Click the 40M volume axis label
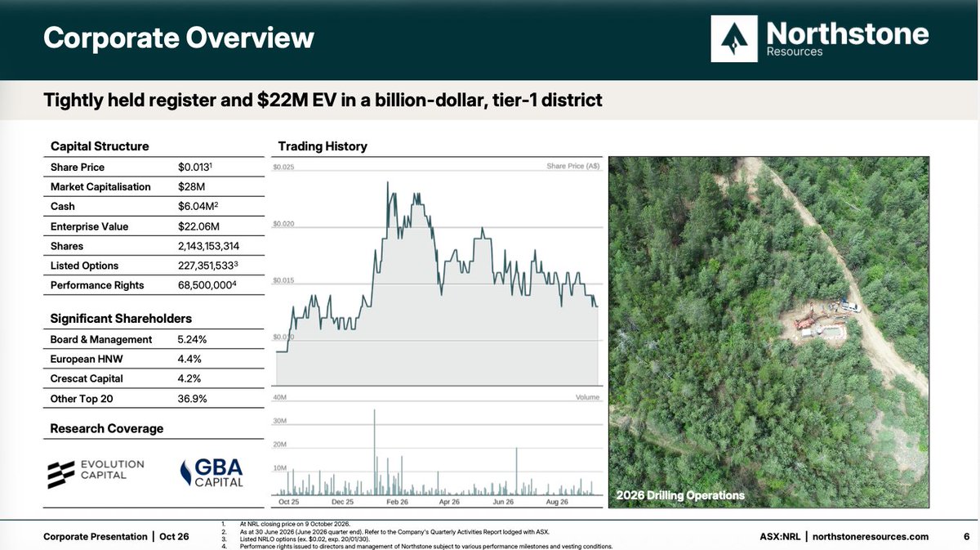980x550 pixels. click(280, 398)
